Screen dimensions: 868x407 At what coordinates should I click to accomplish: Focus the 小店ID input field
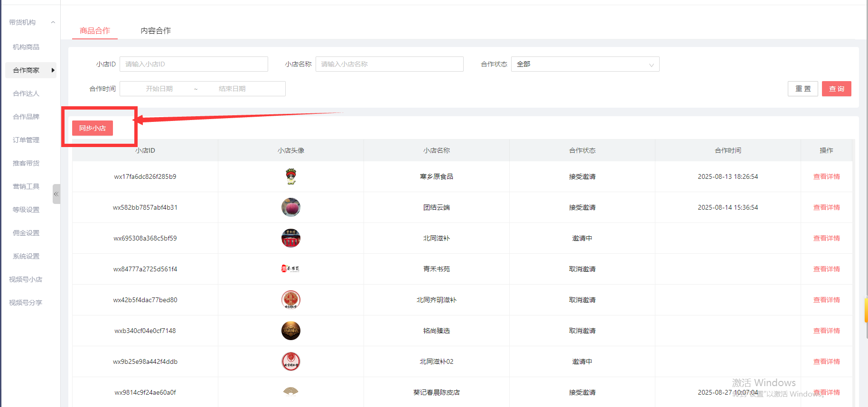(194, 64)
